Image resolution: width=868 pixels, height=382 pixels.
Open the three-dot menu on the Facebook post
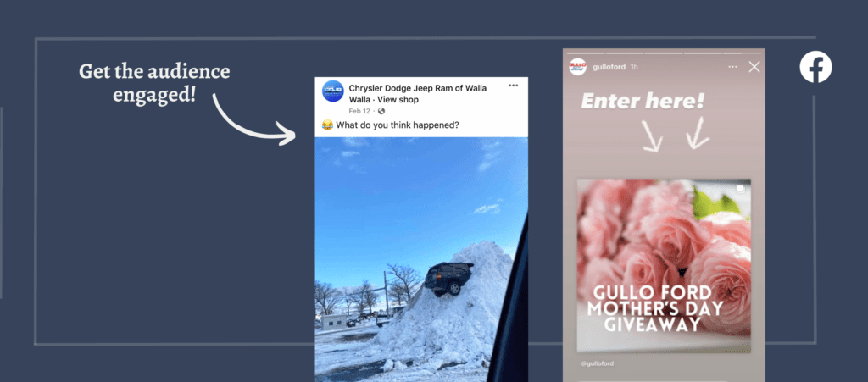click(513, 86)
